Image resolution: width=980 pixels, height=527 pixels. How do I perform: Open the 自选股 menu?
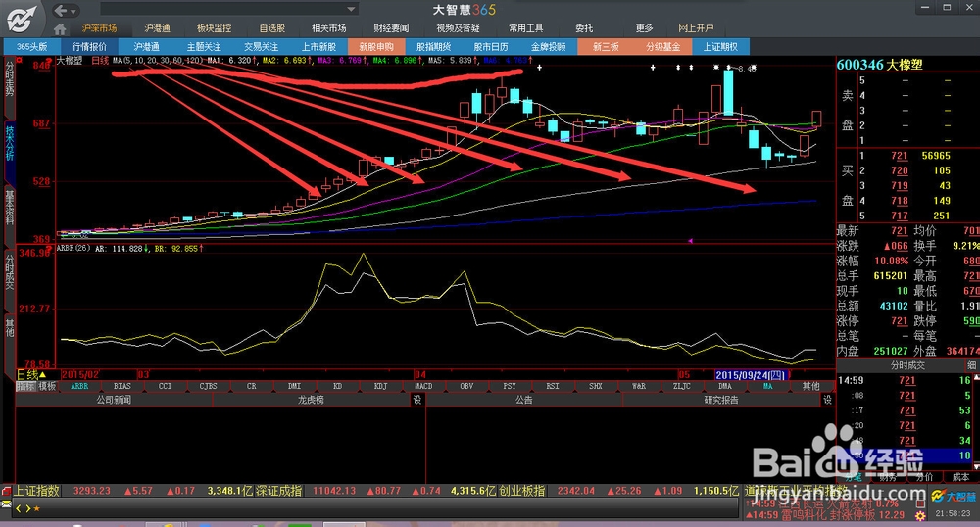click(x=271, y=28)
